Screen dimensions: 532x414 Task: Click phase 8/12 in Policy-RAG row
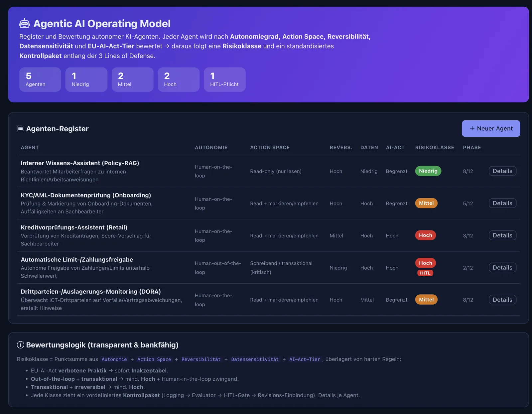(468, 171)
